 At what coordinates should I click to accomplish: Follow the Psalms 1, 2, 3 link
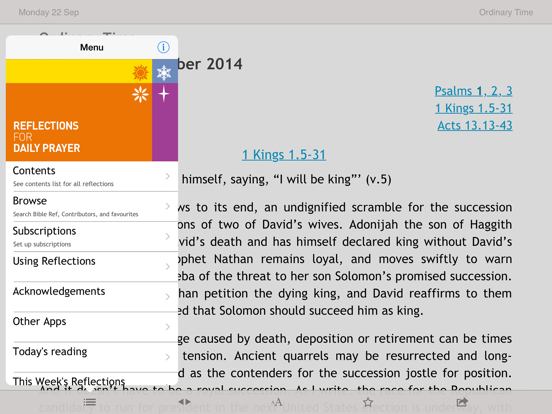[x=473, y=91]
